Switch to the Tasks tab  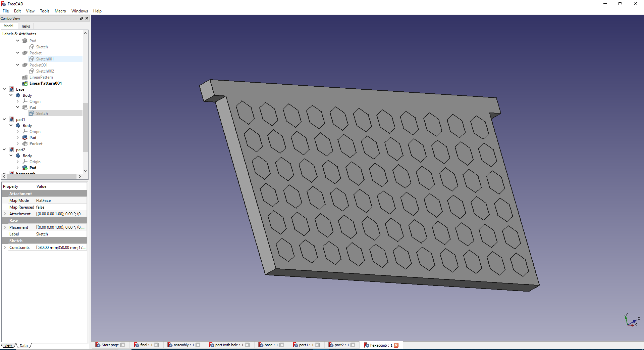coord(25,26)
